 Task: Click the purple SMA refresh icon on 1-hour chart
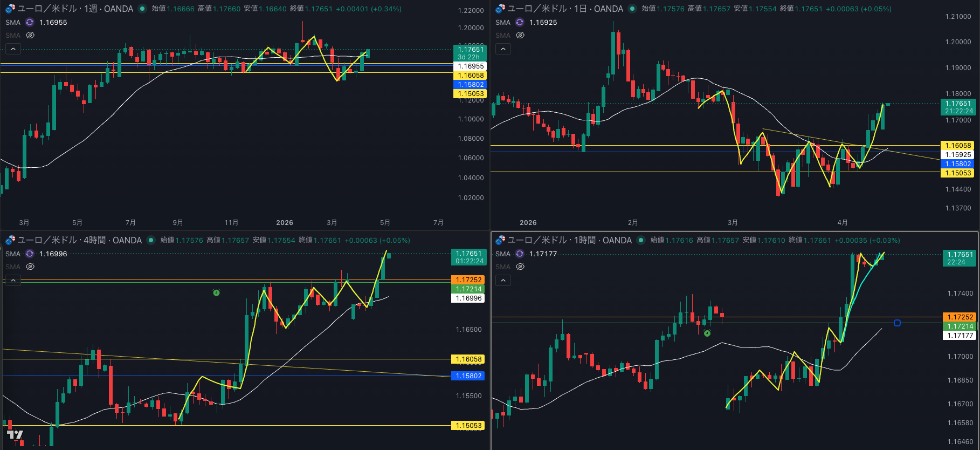coord(520,254)
